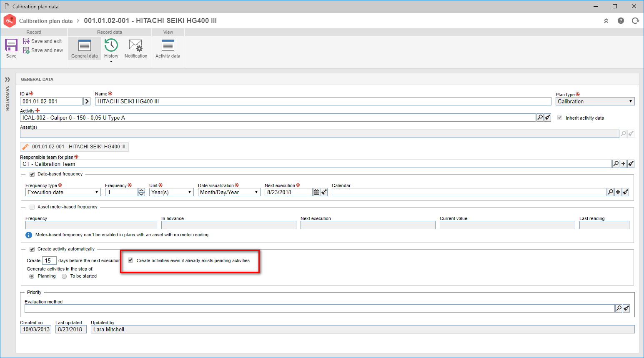
Task: Click Save and exit
Action: click(42, 41)
